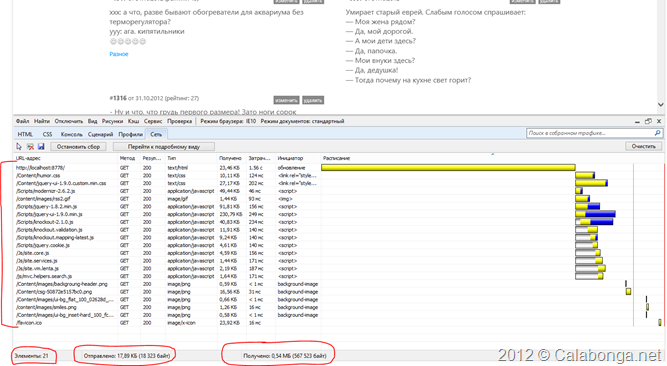Open Режим браузера: IE10 dropdown

(x=228, y=121)
